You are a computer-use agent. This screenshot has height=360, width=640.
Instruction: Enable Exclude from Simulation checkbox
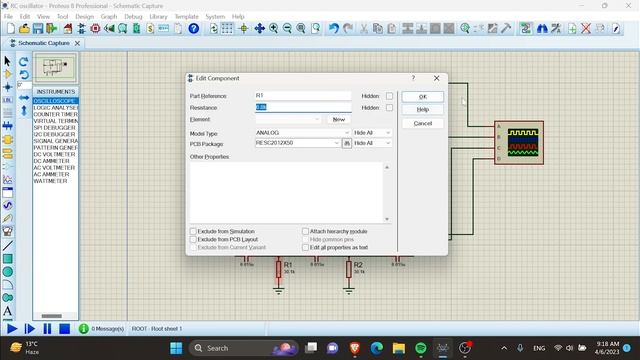[x=193, y=231]
